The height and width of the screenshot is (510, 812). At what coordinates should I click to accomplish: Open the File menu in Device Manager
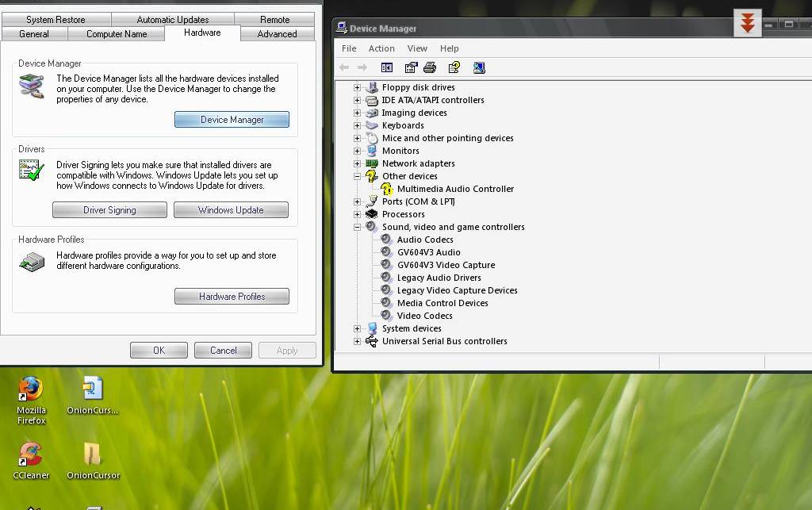pos(349,48)
